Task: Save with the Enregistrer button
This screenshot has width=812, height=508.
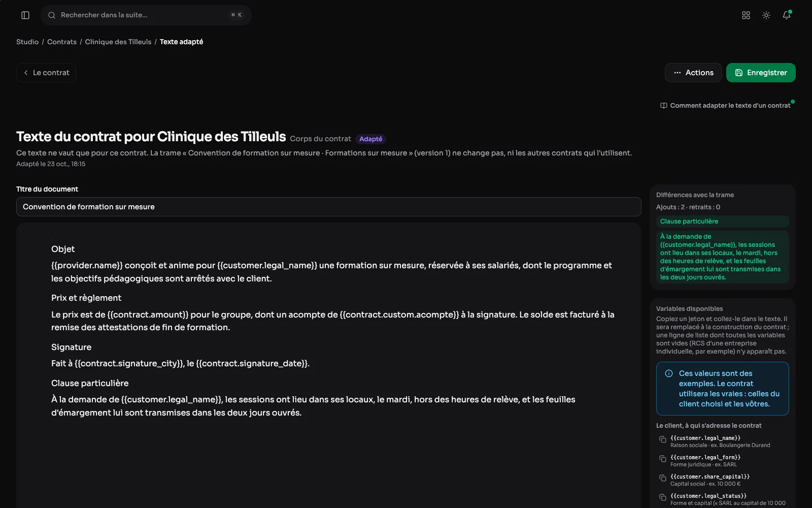Action: [x=761, y=73]
